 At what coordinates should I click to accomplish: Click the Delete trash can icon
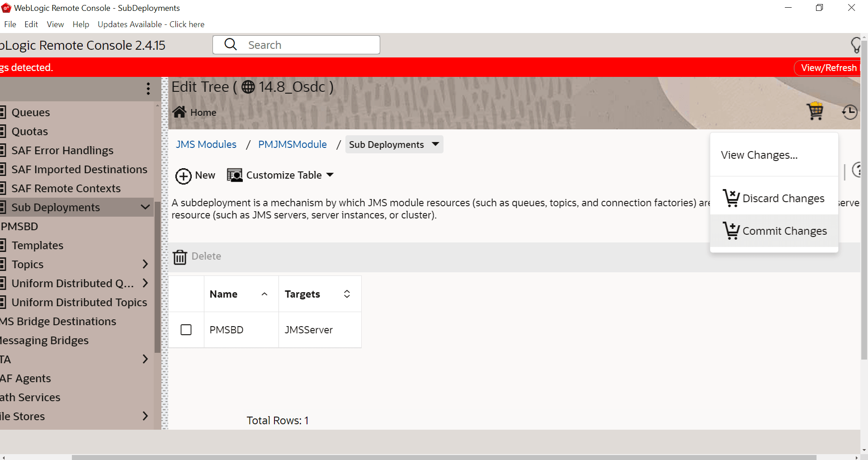pyautogui.click(x=180, y=256)
